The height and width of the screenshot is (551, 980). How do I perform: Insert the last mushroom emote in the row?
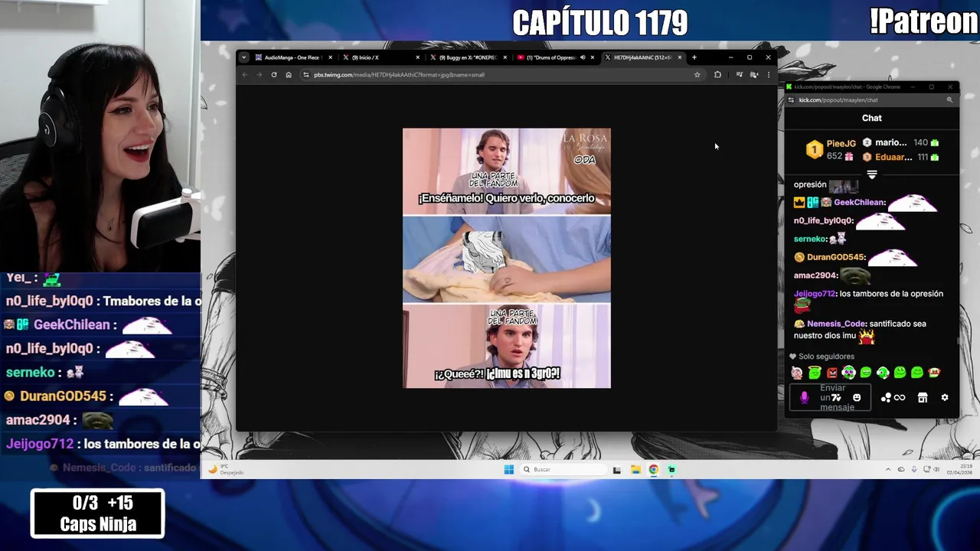tap(934, 373)
